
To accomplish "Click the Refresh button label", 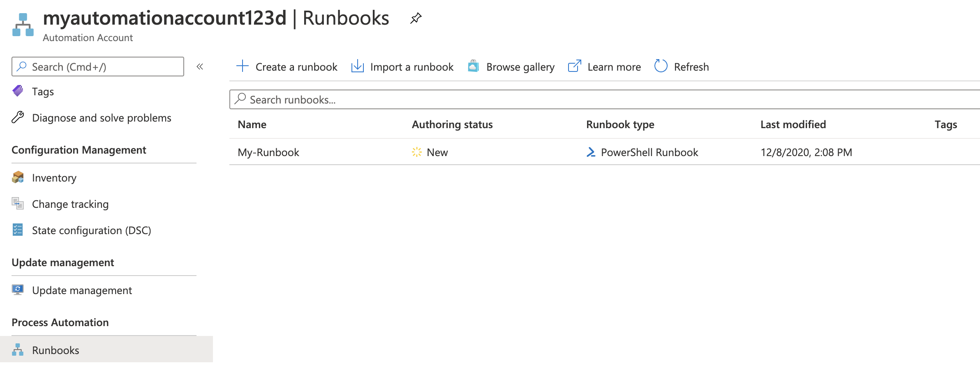I will pos(691,67).
